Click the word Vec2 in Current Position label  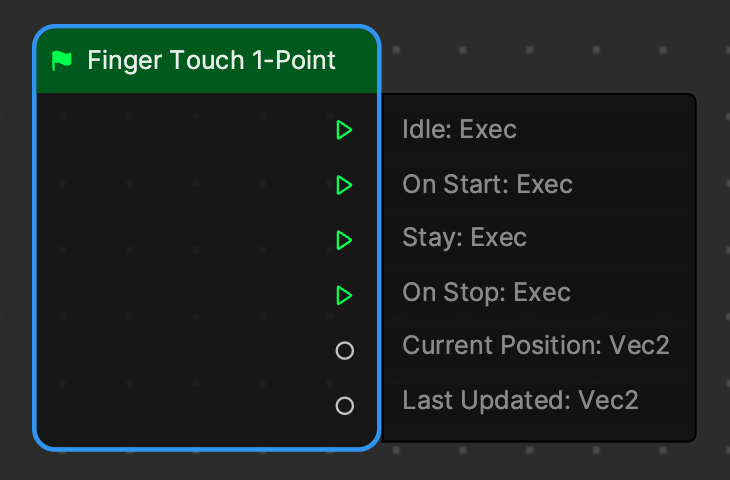click(639, 345)
